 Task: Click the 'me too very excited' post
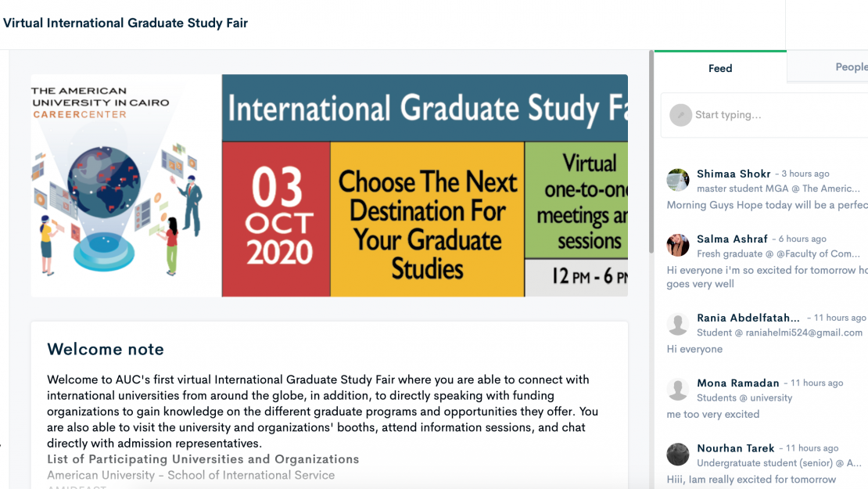click(713, 414)
